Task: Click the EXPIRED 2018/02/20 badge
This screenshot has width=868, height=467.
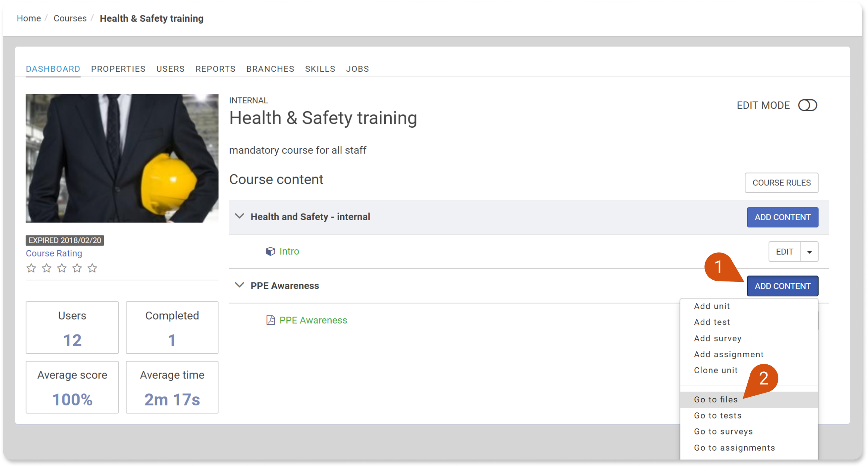Action: click(x=65, y=240)
